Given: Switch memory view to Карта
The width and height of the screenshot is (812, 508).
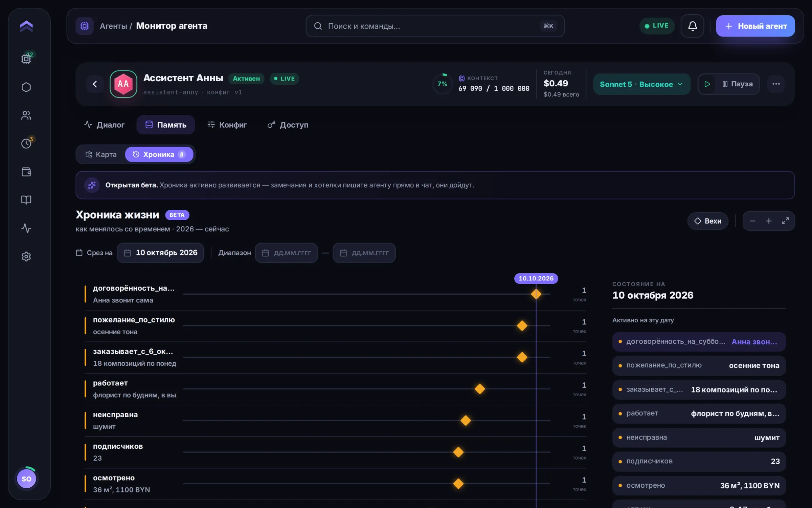Looking at the screenshot, I should pyautogui.click(x=101, y=154).
